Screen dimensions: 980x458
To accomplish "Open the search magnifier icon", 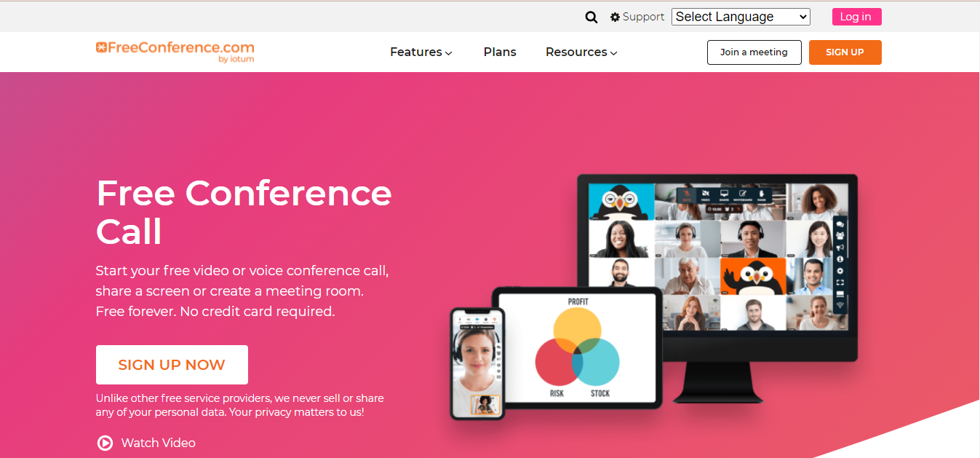I will (591, 17).
